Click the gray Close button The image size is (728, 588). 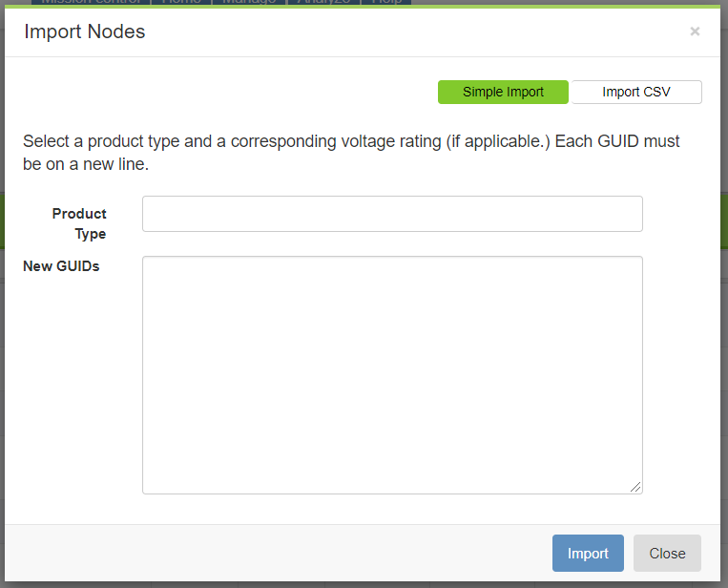tap(667, 554)
